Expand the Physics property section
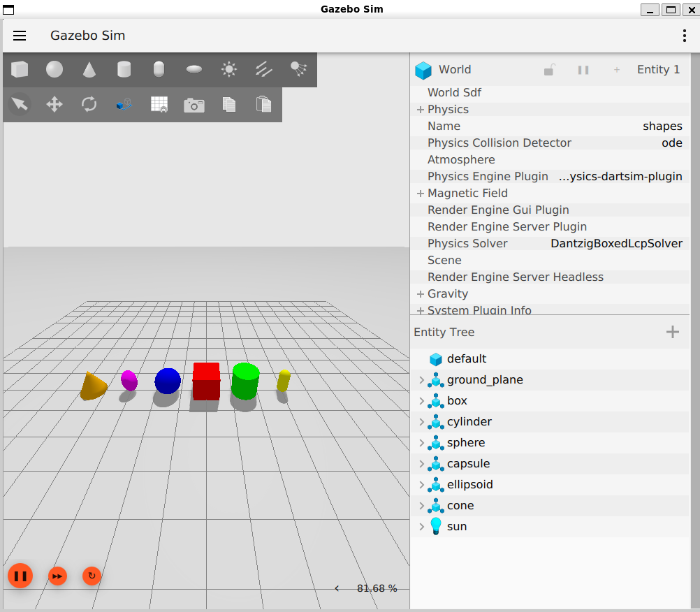The image size is (700, 612). pos(421,110)
